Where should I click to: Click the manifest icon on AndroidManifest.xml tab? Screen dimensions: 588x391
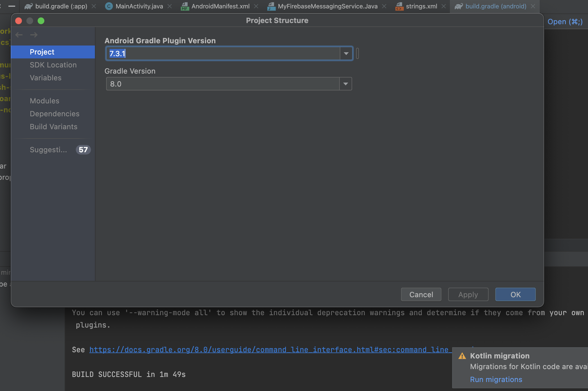184,6
